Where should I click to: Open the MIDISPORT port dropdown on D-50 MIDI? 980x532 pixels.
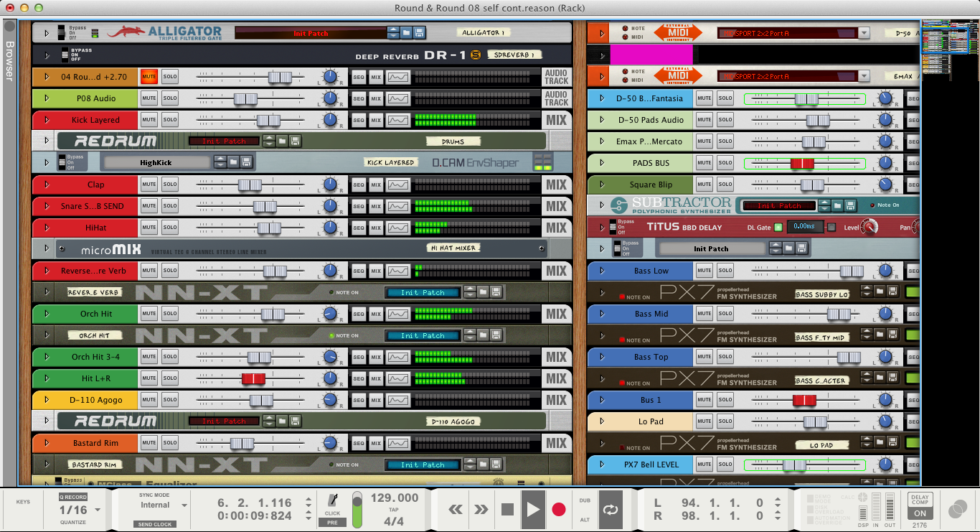pyautogui.click(x=864, y=33)
